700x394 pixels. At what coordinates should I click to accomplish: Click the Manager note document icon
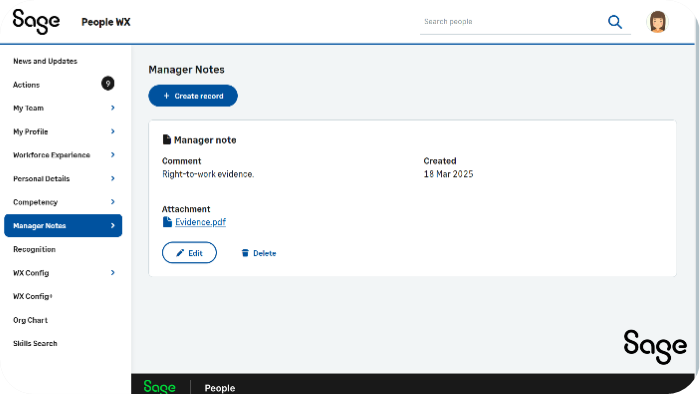(167, 140)
